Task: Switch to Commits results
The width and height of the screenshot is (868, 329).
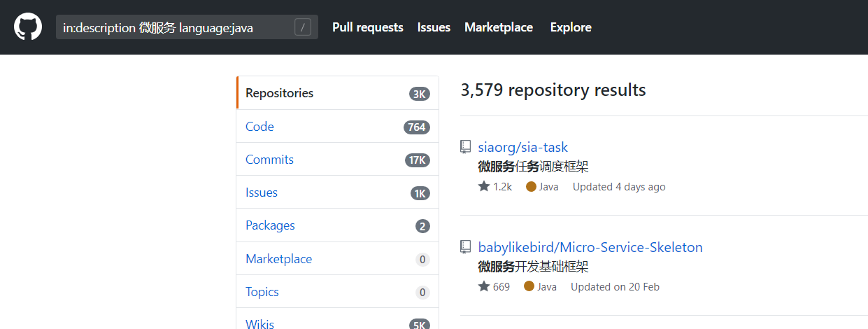Action: tap(338, 160)
